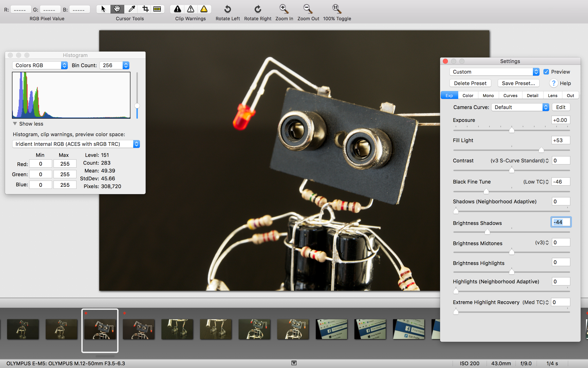Click the Red Min value field
The width and height of the screenshot is (588, 368).
point(41,164)
